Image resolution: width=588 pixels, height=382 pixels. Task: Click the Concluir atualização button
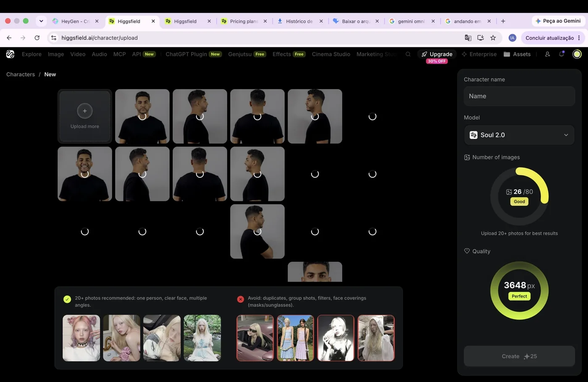pyautogui.click(x=552, y=38)
